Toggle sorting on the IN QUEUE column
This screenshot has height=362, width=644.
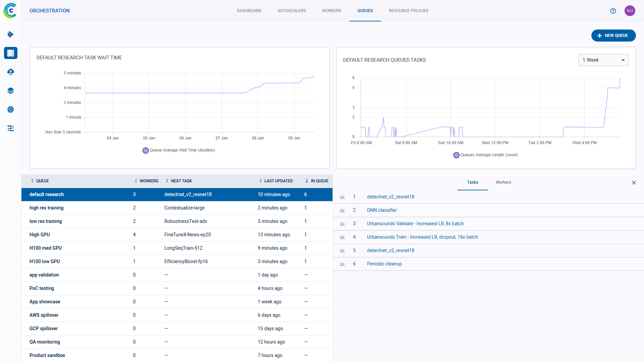tap(307, 181)
